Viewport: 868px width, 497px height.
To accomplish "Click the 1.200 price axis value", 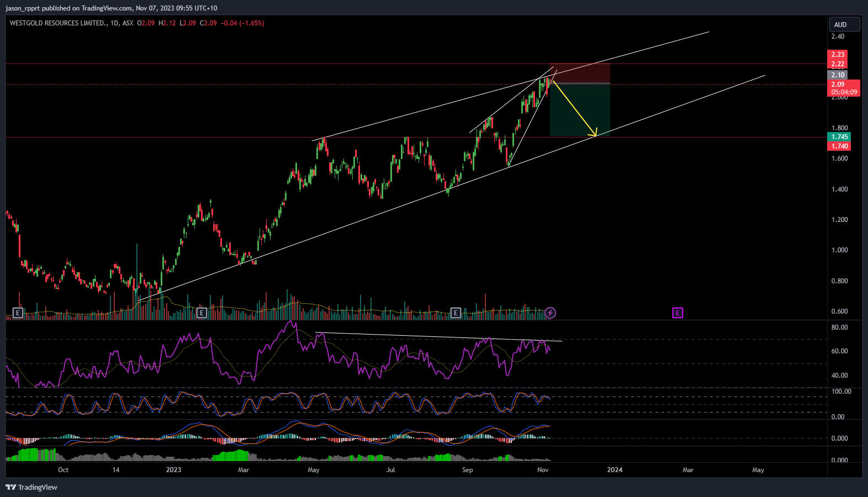I will (839, 220).
